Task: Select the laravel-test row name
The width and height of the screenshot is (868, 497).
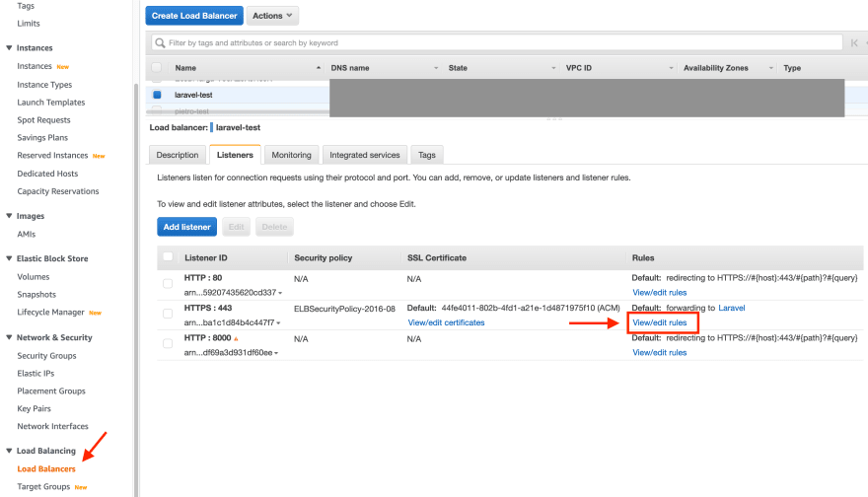Action: point(193,95)
